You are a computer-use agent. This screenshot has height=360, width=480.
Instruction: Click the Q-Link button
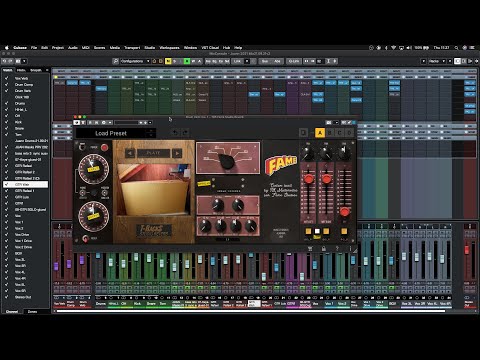point(294,61)
